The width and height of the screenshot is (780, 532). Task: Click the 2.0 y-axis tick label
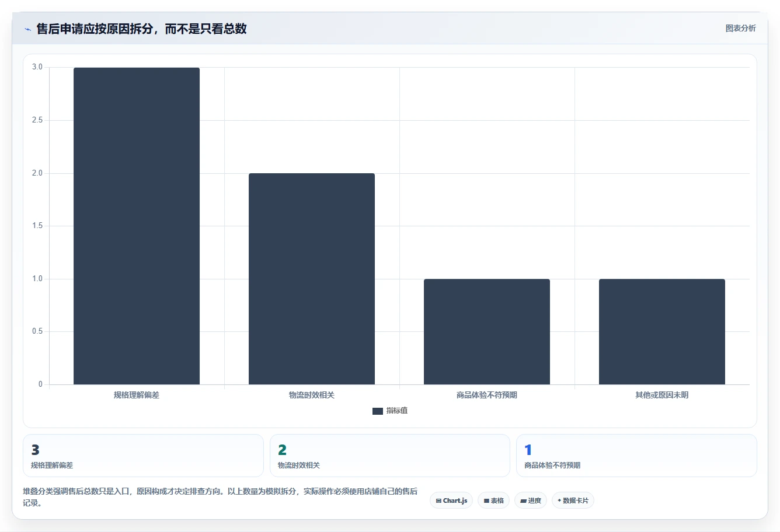click(37, 173)
